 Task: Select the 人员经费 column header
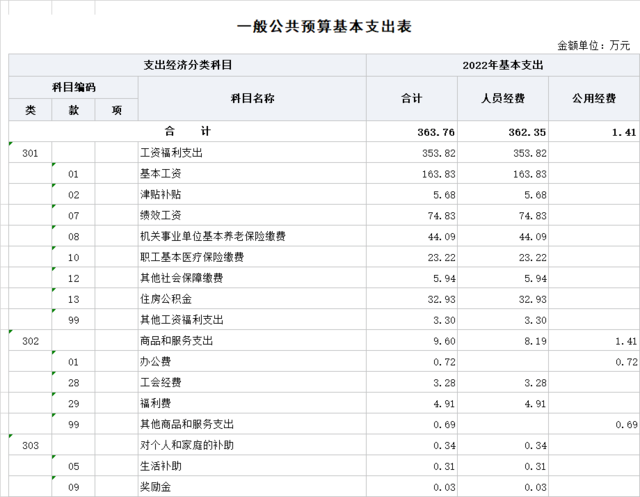click(x=502, y=98)
